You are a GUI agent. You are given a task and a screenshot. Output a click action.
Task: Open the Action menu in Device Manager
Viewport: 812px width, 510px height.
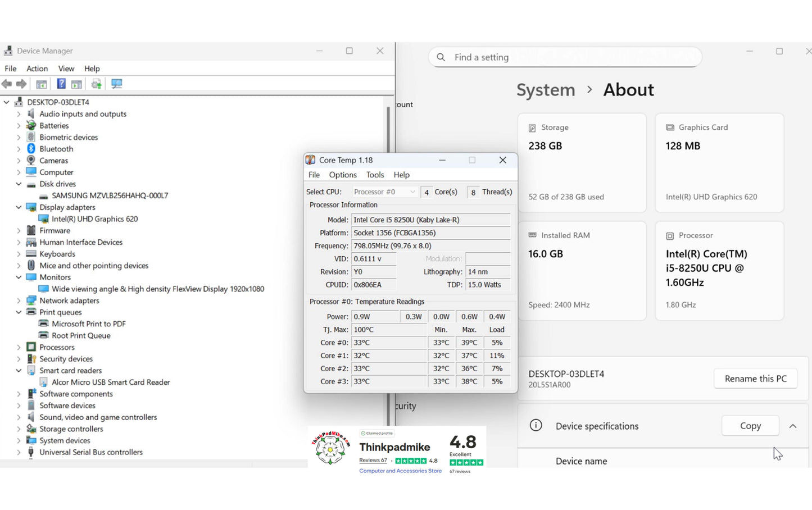point(37,69)
